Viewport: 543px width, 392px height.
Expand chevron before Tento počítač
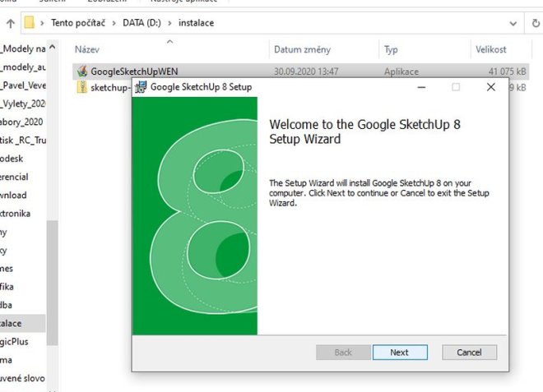coord(42,23)
